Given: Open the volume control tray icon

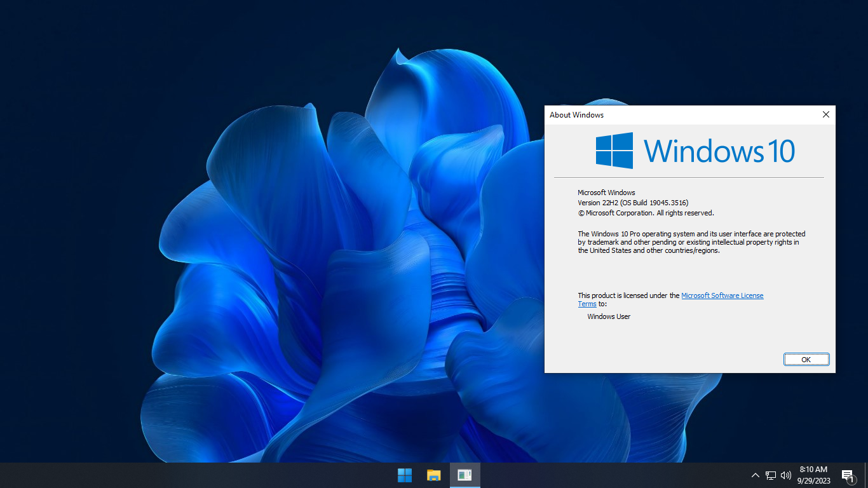Looking at the screenshot, I should tap(786, 475).
